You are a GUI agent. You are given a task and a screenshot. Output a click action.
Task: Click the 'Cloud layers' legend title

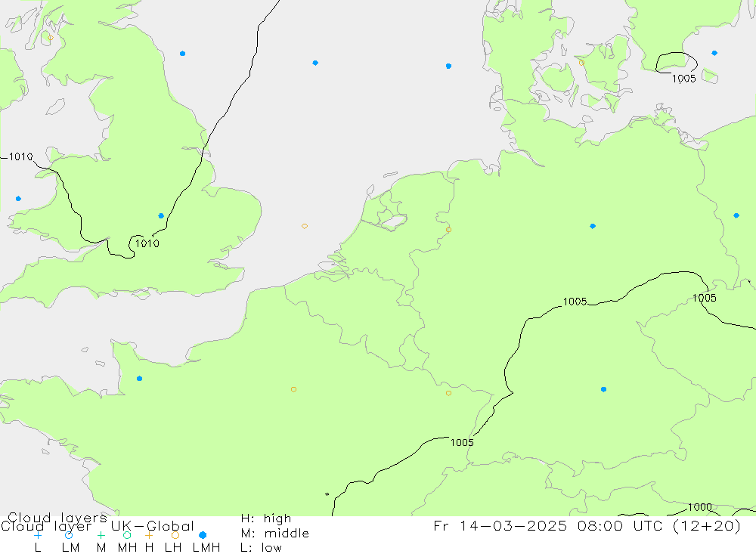(x=57, y=518)
